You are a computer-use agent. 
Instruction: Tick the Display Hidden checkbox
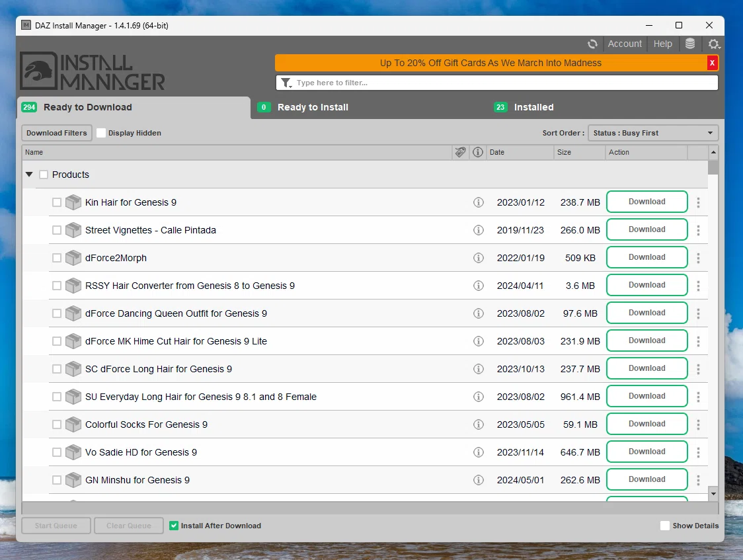click(x=101, y=133)
